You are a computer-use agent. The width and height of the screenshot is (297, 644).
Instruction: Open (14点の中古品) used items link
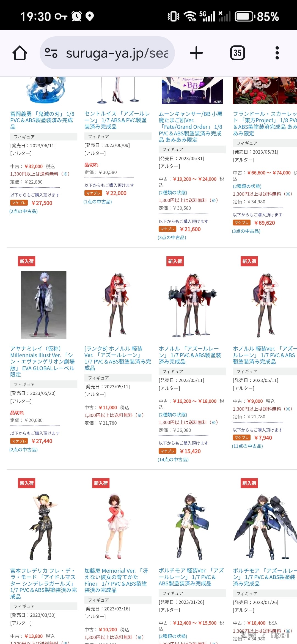coord(173,460)
